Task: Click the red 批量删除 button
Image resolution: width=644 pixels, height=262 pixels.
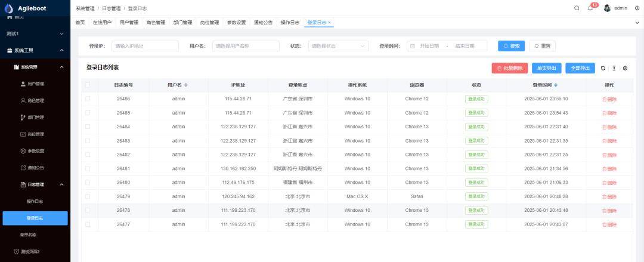Action: (510, 68)
